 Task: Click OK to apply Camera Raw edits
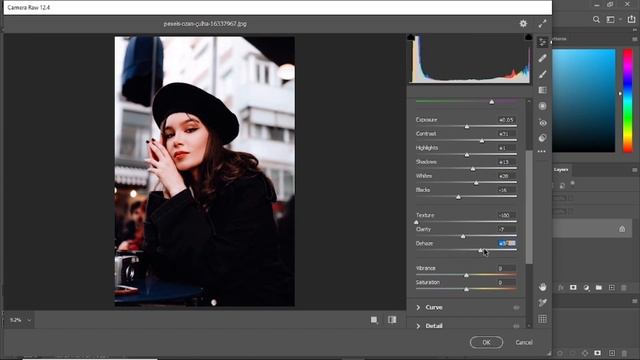pos(486,342)
